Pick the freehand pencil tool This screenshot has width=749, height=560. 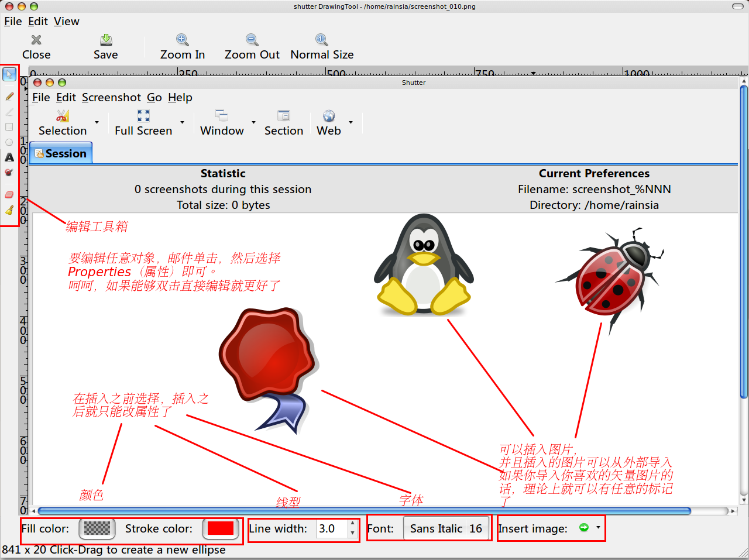click(9, 96)
